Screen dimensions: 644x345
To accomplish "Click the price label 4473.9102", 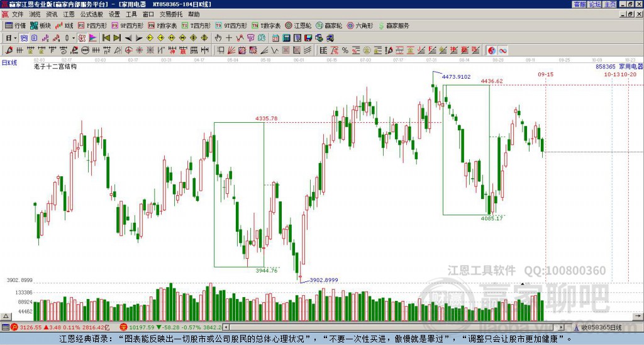I will click(x=456, y=76).
